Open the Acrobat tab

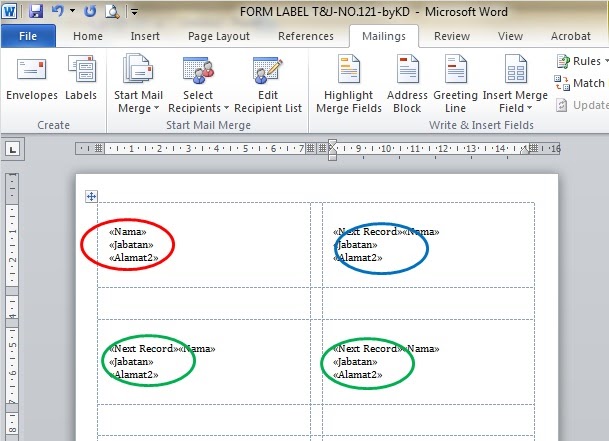click(571, 36)
